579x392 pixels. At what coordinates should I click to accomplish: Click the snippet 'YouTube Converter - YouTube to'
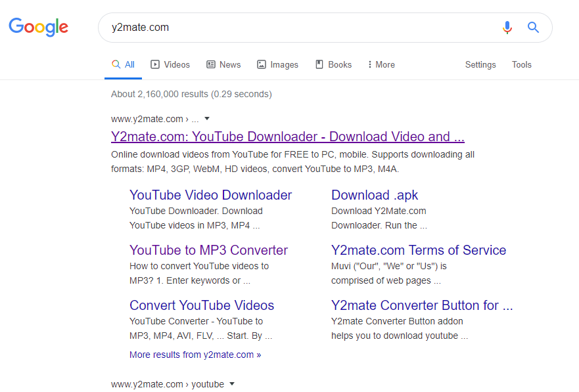click(196, 321)
